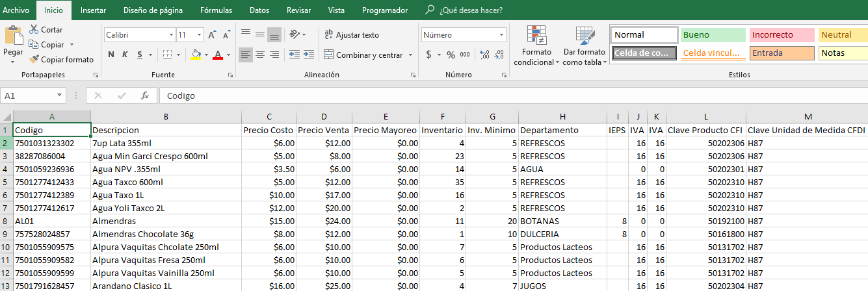This screenshot has width=868, height=291.
Task: Switch to the Fórmulas tab
Action: point(216,10)
